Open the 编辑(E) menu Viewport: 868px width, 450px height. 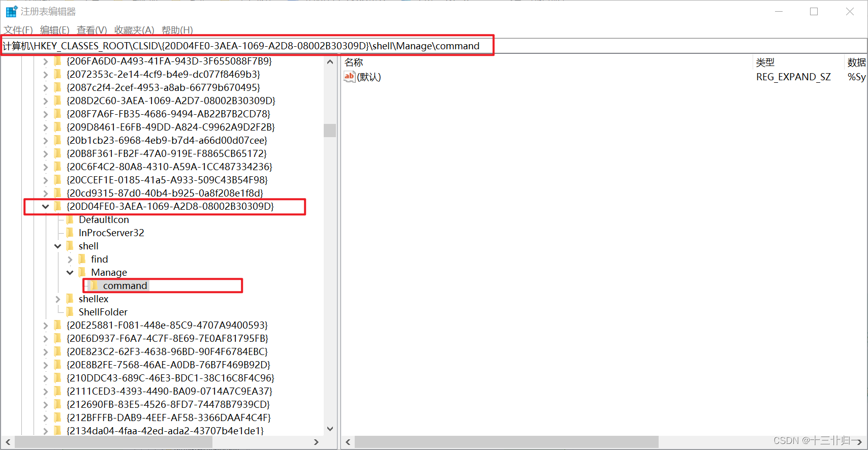[55, 30]
